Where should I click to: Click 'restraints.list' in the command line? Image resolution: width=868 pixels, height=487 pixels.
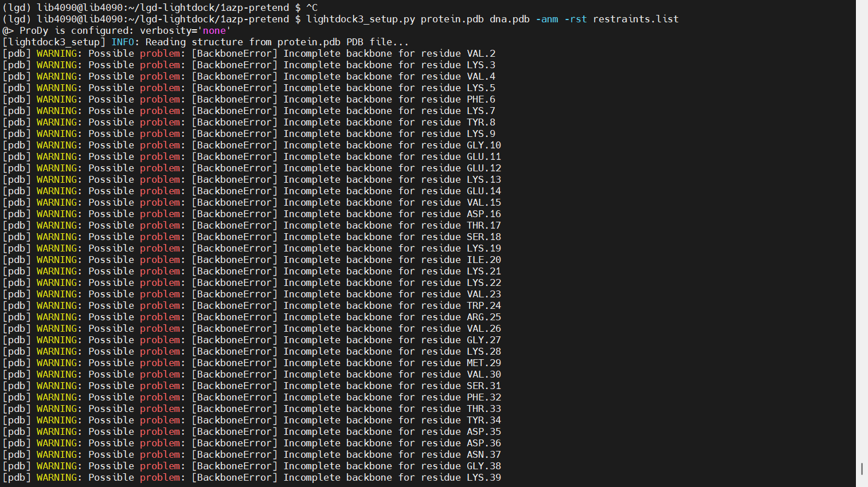click(636, 19)
